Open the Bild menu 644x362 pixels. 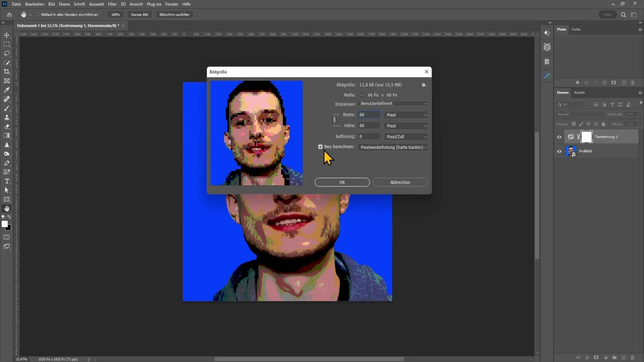(51, 4)
